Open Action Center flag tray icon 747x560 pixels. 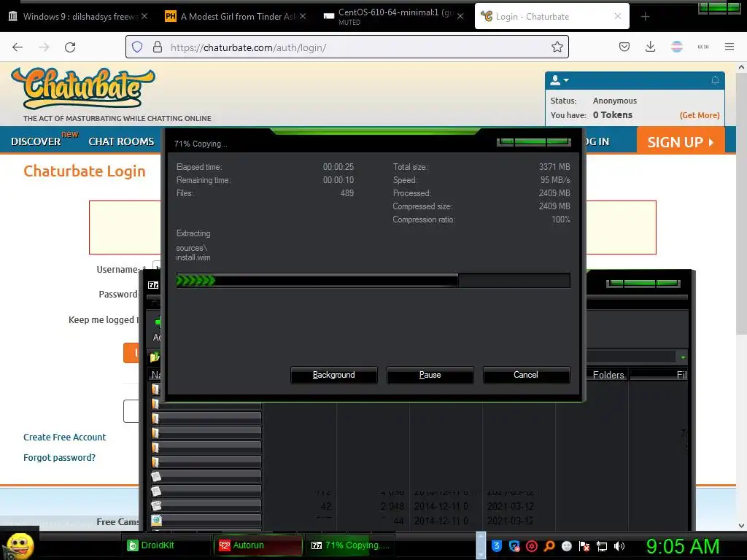[584, 545]
